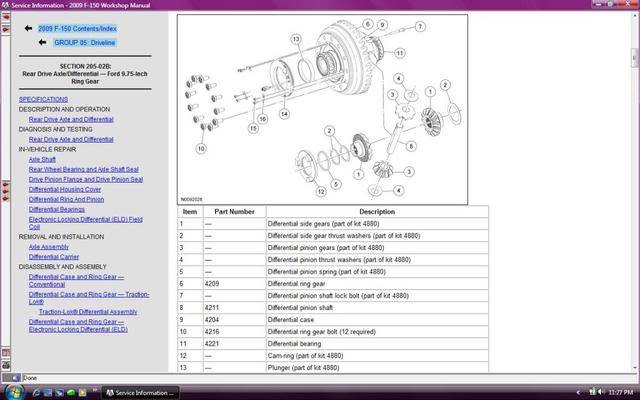Open Drive Pinion Flange and Drive Pinion Seal
640x400 pixels.
(x=86, y=179)
